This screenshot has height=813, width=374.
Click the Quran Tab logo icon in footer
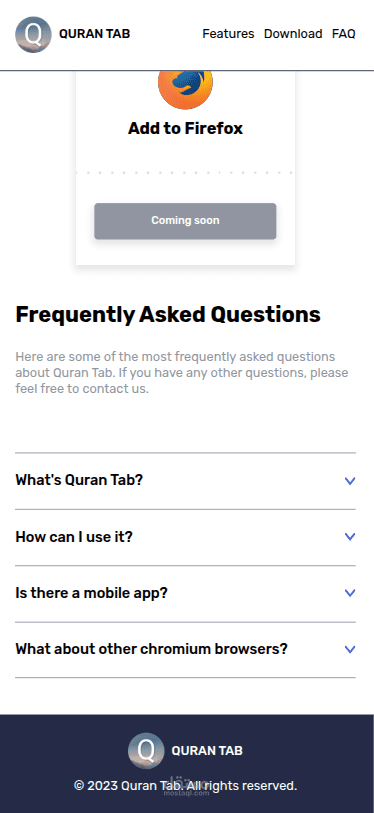tap(146, 750)
